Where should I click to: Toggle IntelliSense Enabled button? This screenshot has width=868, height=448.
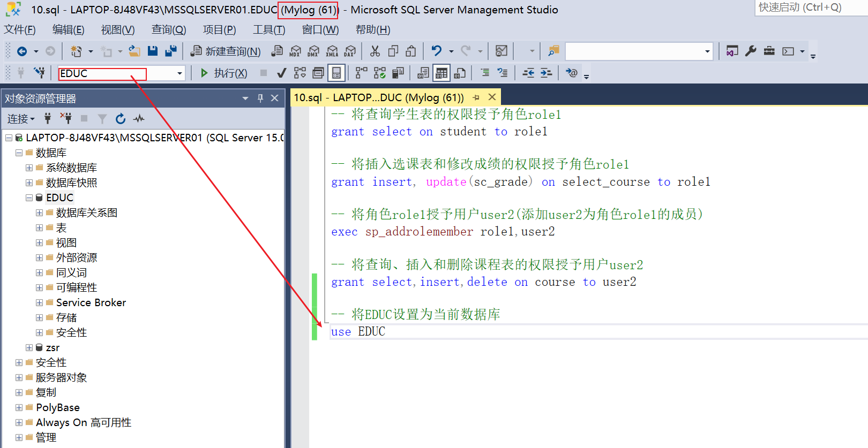point(336,73)
